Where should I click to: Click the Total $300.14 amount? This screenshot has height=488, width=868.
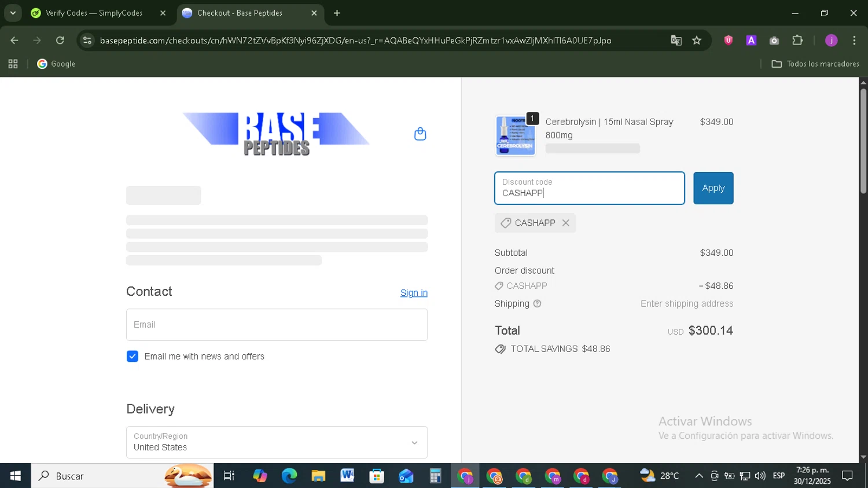tap(711, 331)
